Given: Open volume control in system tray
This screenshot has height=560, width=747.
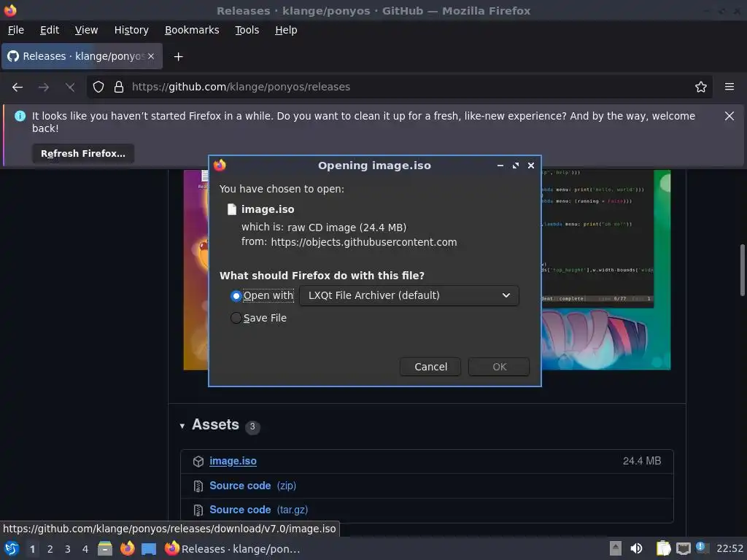Looking at the screenshot, I should coord(636,548).
